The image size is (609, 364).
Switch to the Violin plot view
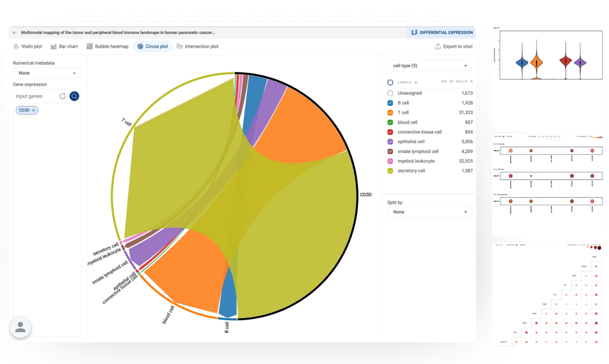point(27,46)
